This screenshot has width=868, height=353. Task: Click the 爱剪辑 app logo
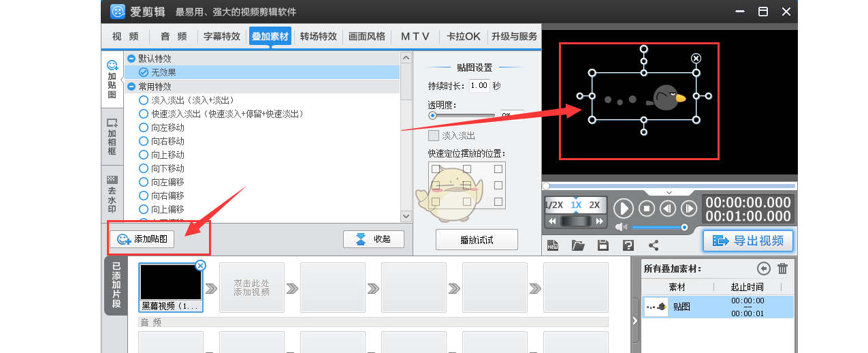(x=118, y=11)
